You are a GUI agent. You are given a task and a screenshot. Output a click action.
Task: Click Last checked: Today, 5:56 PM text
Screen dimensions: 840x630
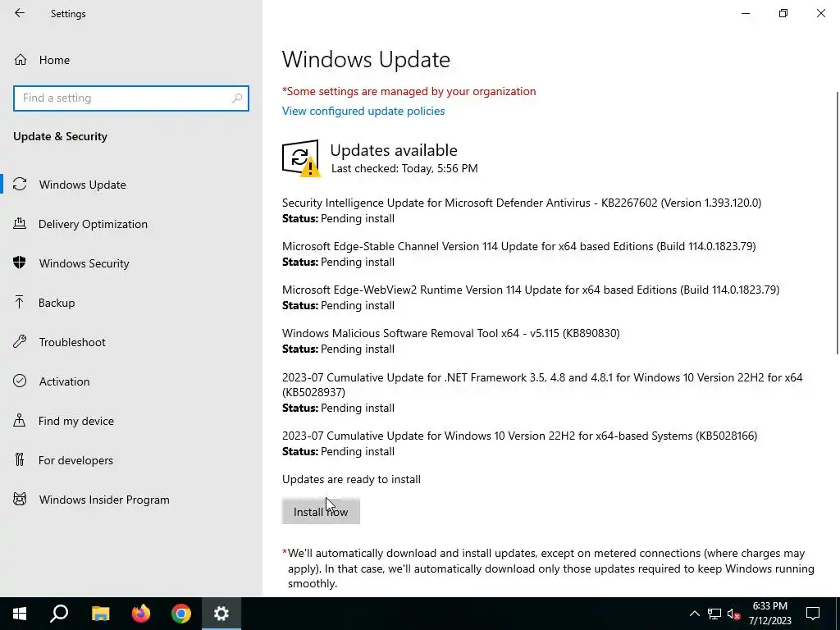404,168
